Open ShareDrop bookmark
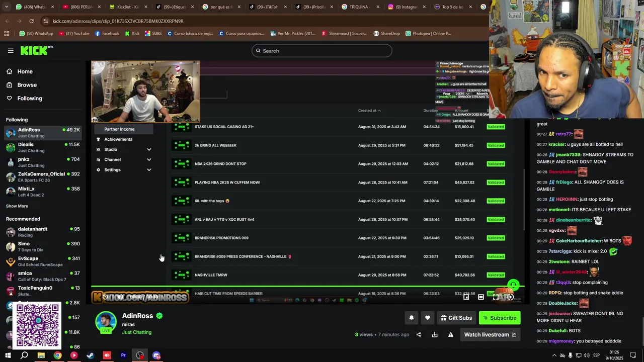Image resolution: width=644 pixels, height=362 pixels. click(x=386, y=34)
